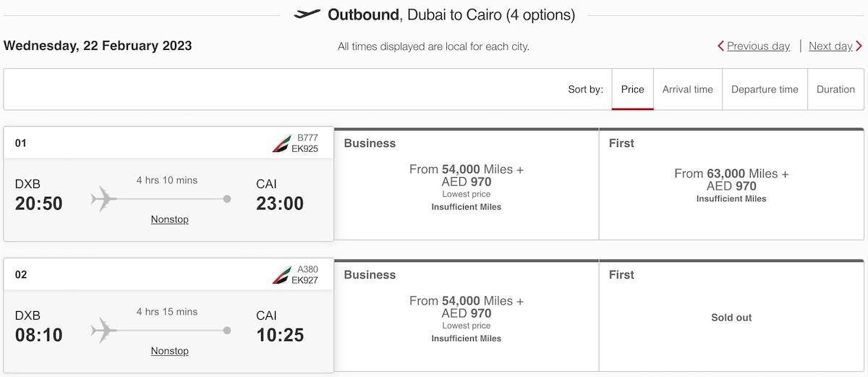Click the outbound airplane icon in header

[x=307, y=14]
